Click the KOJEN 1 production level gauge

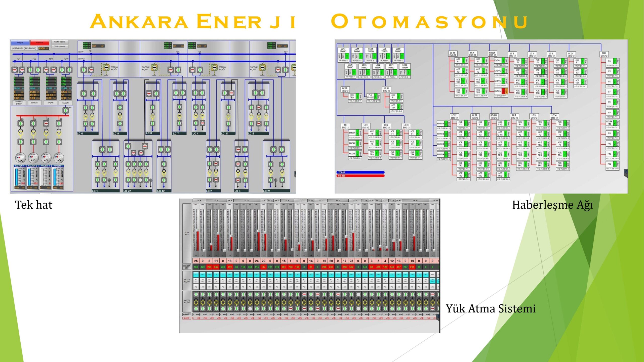click(17, 177)
